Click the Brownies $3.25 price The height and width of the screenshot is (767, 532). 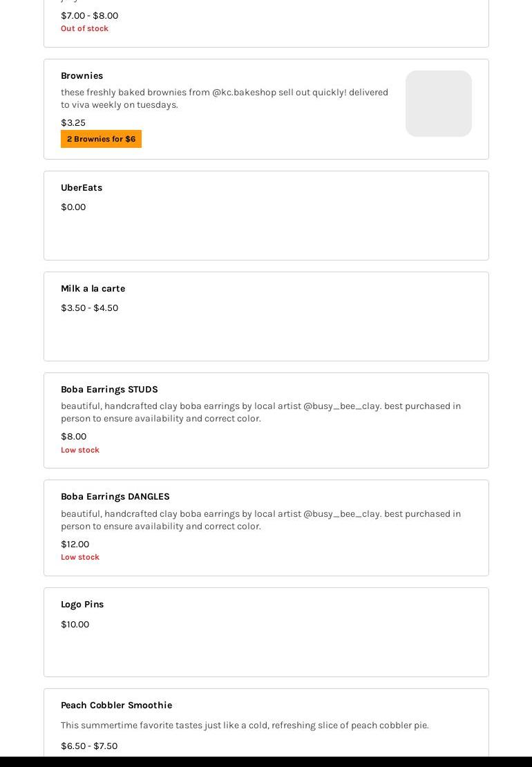click(x=73, y=123)
